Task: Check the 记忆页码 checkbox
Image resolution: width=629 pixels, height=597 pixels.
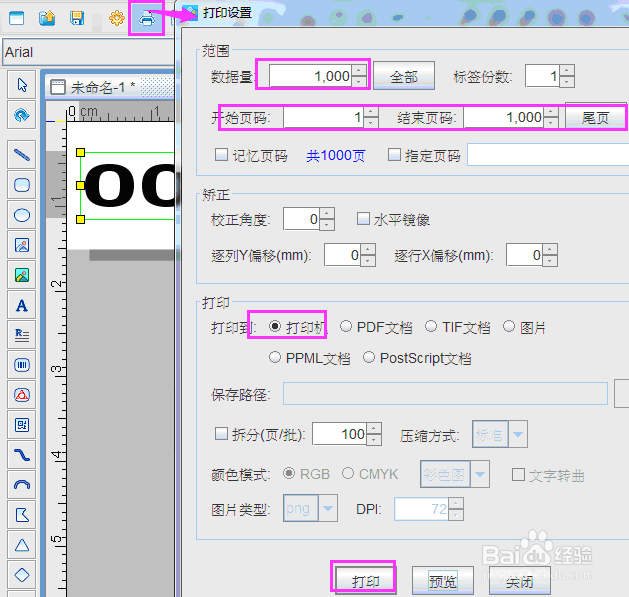Action: (x=221, y=154)
